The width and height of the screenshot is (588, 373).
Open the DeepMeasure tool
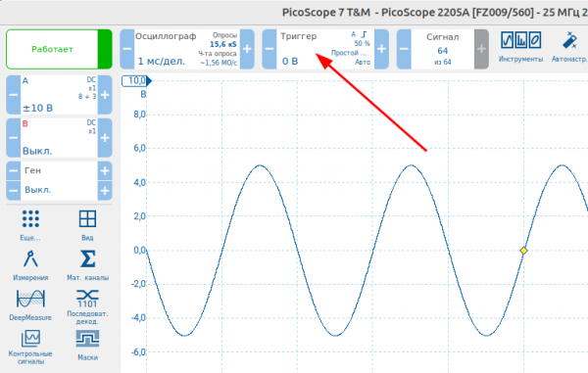(x=30, y=305)
